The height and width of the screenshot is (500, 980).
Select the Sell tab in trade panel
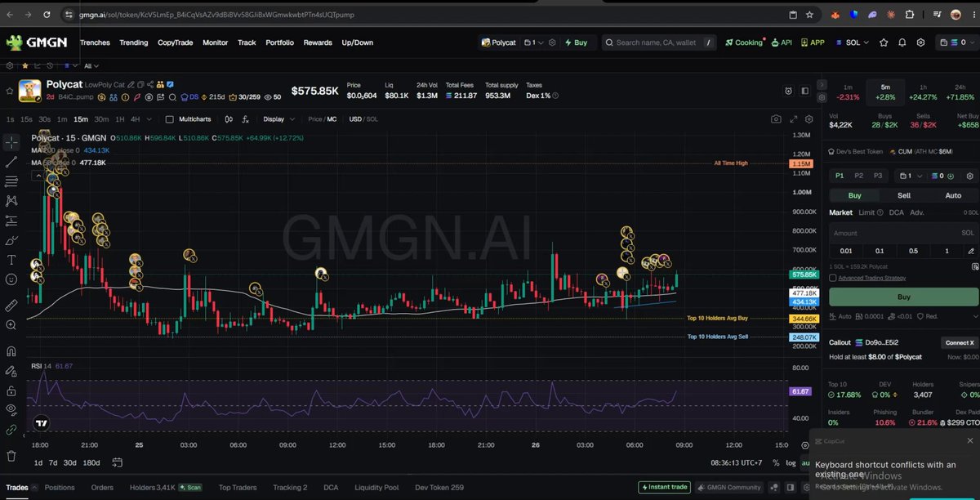(x=904, y=195)
